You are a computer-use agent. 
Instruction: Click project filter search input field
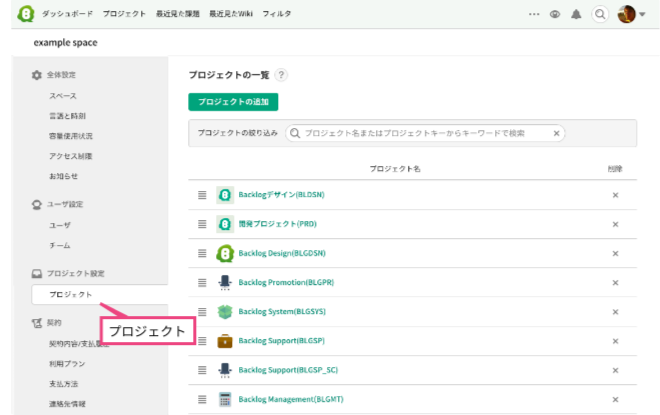[425, 133]
